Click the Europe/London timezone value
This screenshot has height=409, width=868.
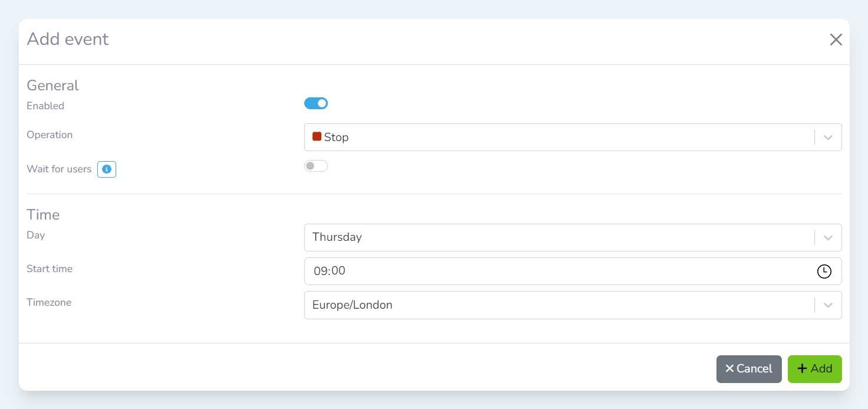(x=353, y=305)
